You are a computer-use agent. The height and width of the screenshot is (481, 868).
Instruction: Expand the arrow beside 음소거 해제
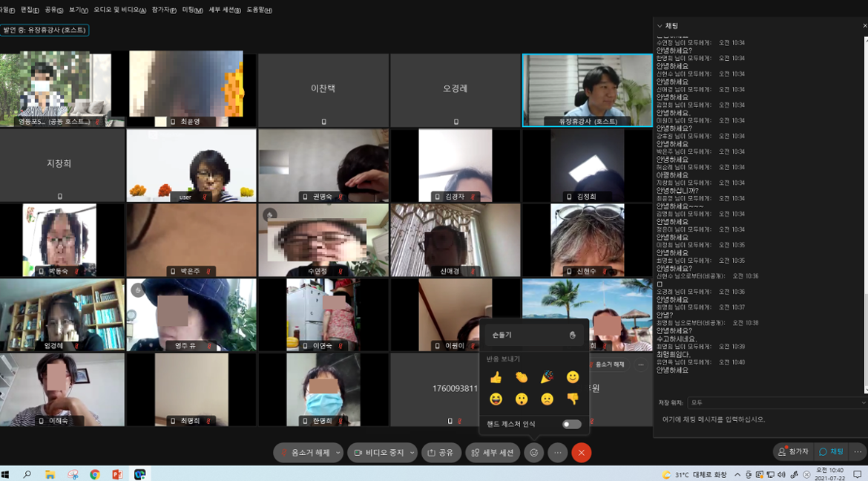pos(338,453)
